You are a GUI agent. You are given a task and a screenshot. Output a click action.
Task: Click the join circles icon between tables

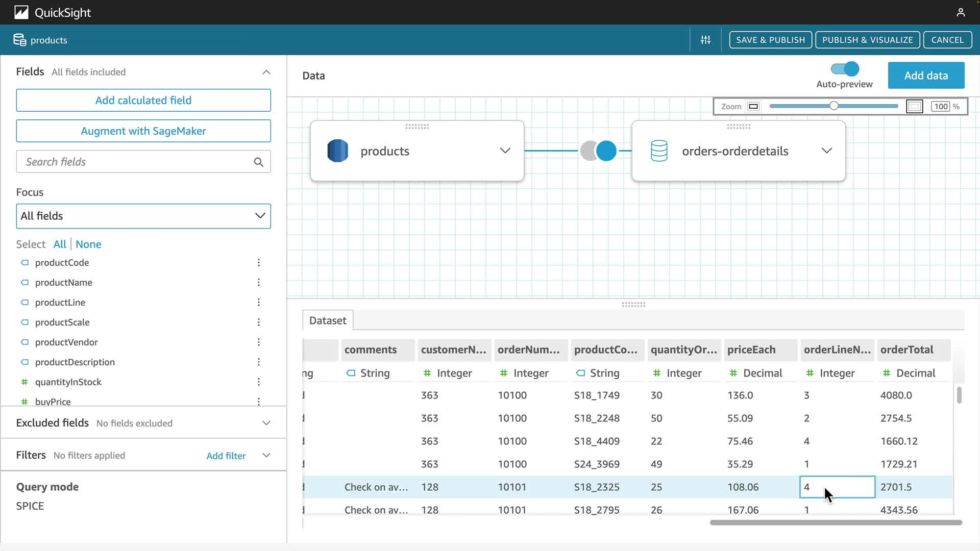(x=598, y=151)
